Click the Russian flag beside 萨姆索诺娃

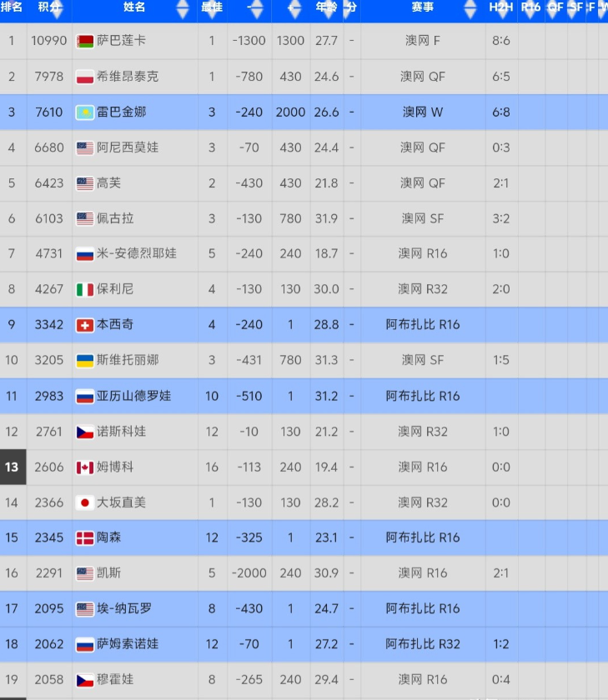point(85,645)
